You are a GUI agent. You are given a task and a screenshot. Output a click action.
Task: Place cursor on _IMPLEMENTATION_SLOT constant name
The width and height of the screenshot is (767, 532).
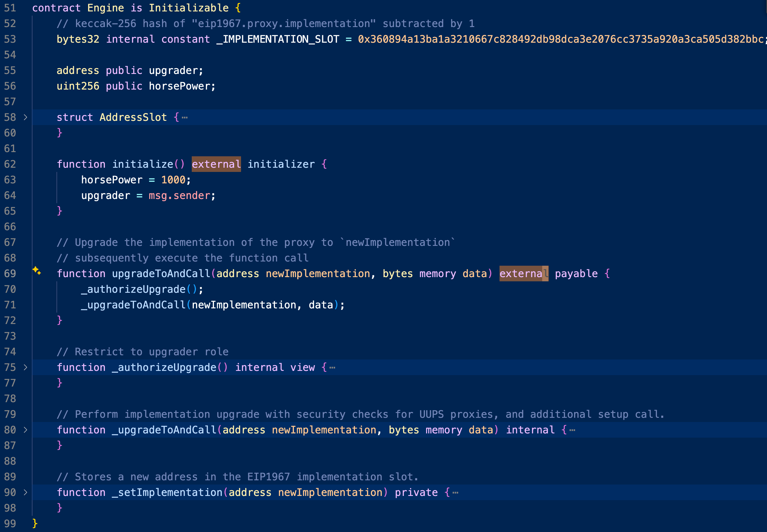(277, 39)
